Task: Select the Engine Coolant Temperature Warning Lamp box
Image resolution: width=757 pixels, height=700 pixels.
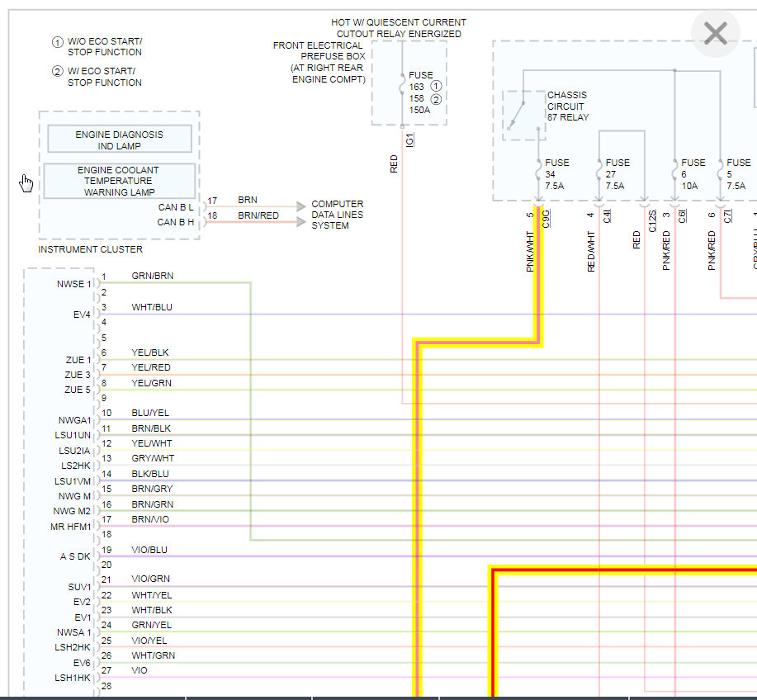Action: [x=119, y=181]
